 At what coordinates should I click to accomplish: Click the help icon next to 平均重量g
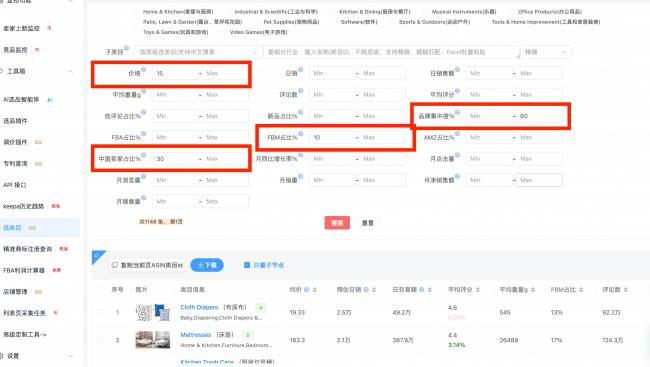tap(143, 91)
